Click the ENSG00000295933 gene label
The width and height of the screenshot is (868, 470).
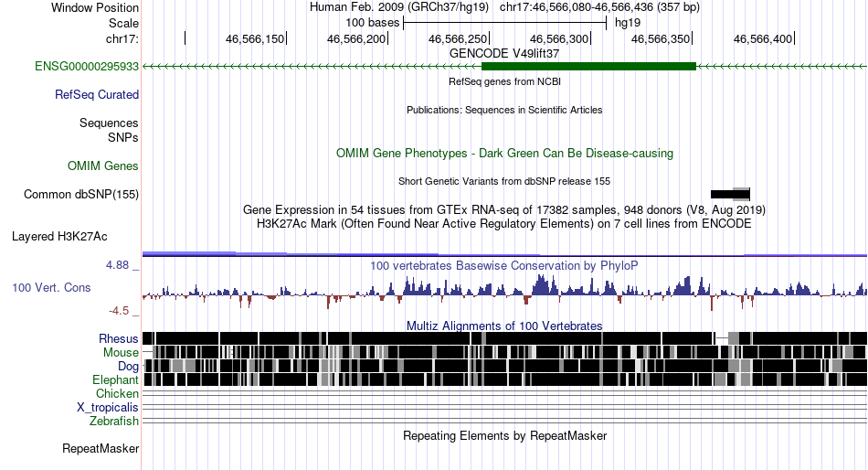coord(87,67)
